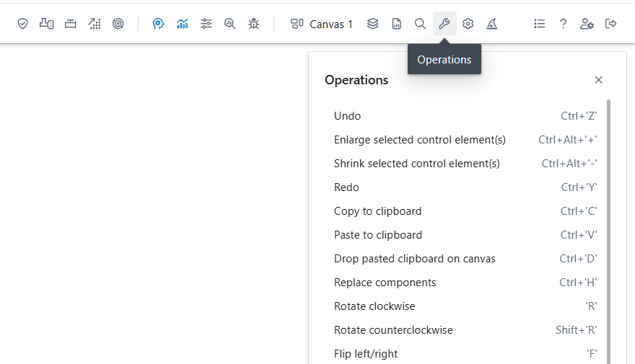Select Undo from the Operations list
Image resolution: width=635 pixels, height=364 pixels.
point(347,116)
